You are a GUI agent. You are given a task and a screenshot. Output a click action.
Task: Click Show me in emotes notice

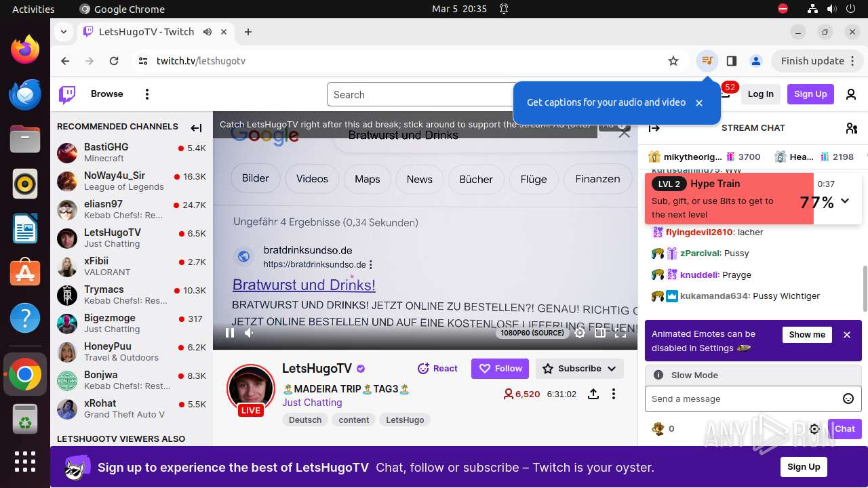[x=807, y=335]
